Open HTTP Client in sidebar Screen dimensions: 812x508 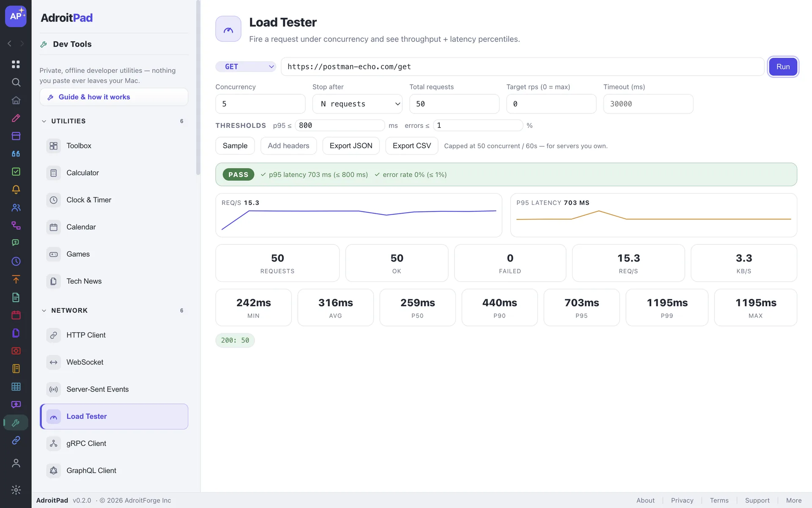tap(114, 335)
